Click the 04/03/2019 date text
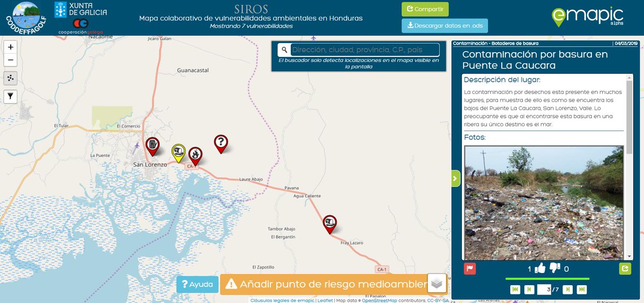 (626, 42)
